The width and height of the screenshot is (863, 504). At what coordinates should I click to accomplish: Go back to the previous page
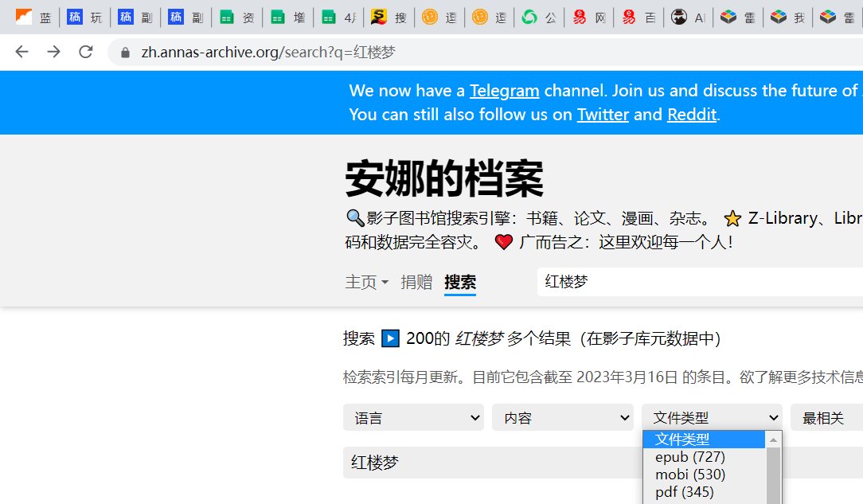click(x=21, y=53)
